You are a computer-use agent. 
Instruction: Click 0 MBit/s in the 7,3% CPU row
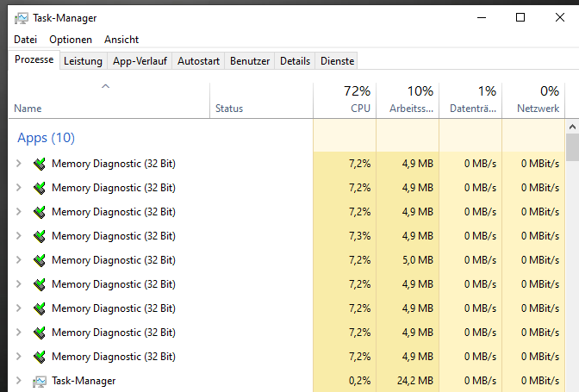[x=540, y=236]
